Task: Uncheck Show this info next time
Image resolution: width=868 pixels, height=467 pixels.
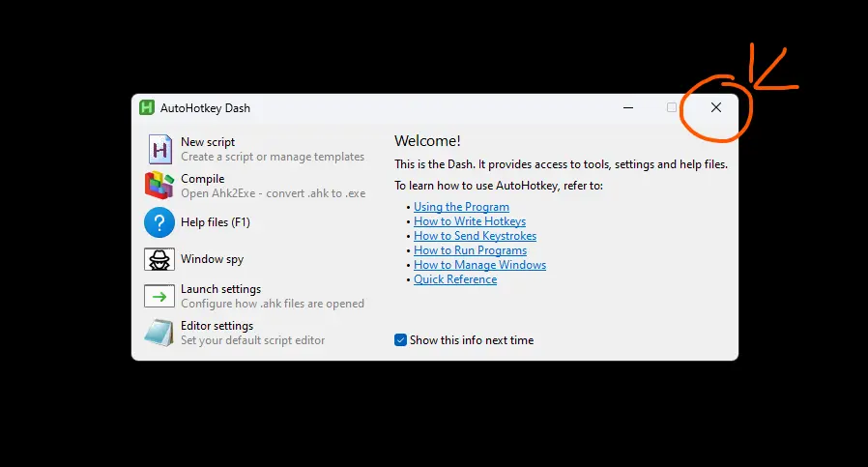Action: 400,340
